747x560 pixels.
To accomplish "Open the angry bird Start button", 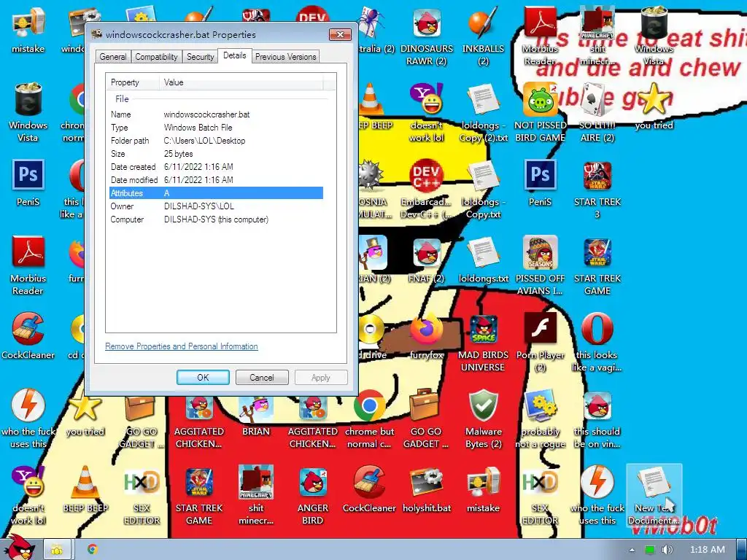I will click(x=19, y=548).
